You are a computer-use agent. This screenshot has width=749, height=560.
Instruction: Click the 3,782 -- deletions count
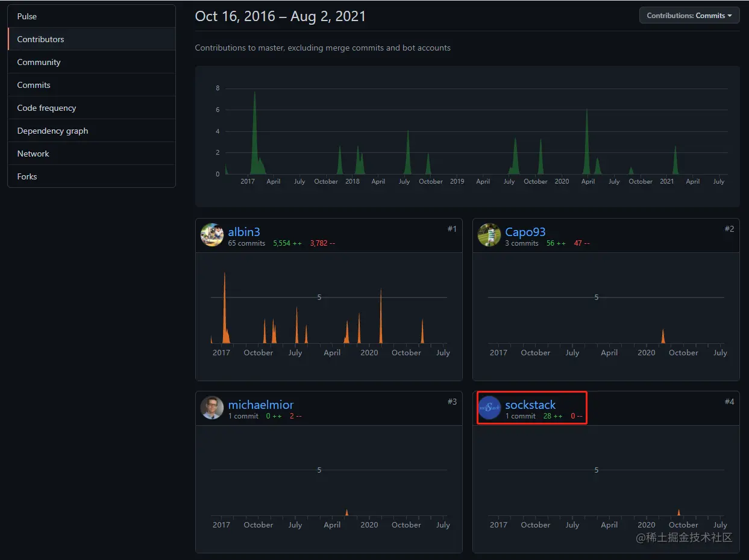322,243
